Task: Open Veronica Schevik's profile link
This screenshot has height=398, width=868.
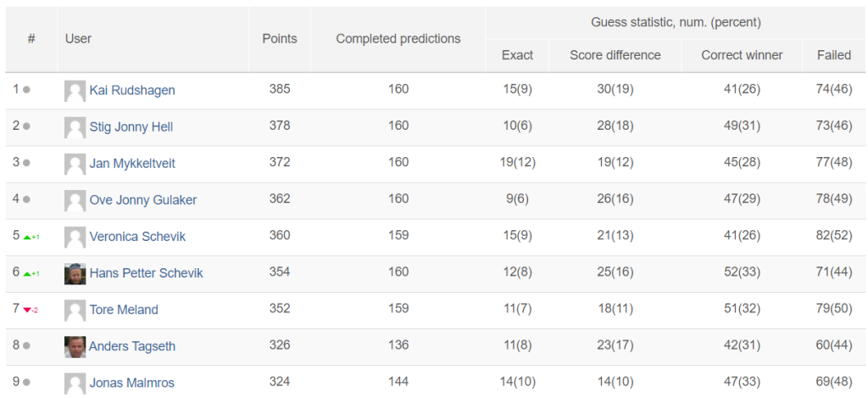Action: click(137, 237)
